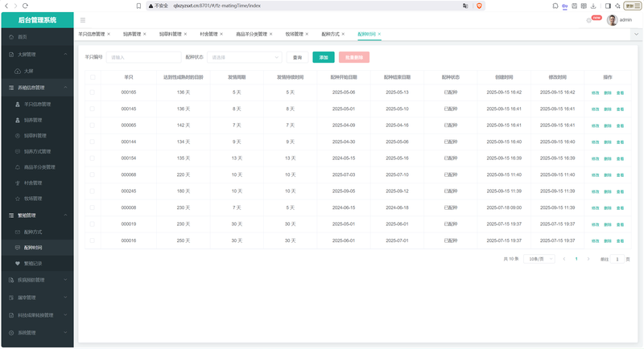The width and height of the screenshot is (644, 349).
Task: Check the select-all checkbox in table header
Action: [93, 77]
